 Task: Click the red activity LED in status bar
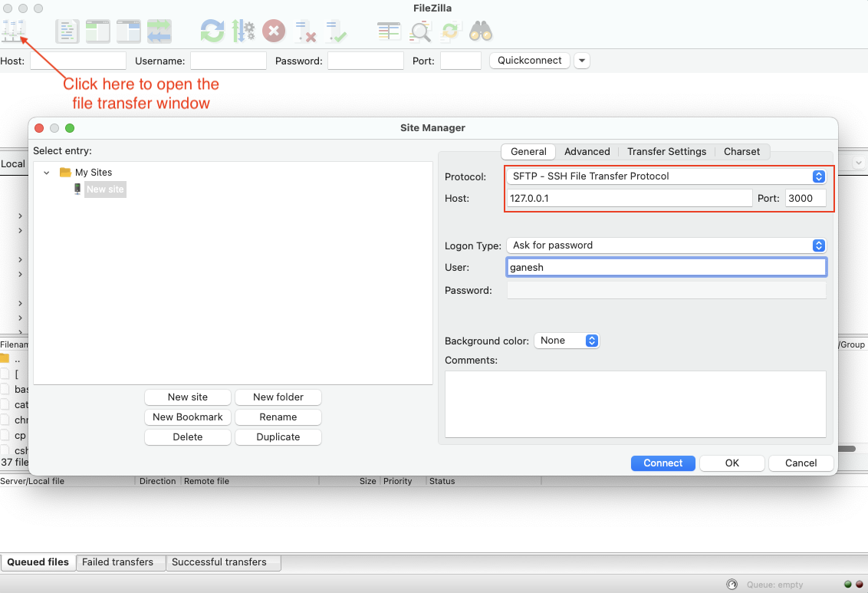[859, 584]
